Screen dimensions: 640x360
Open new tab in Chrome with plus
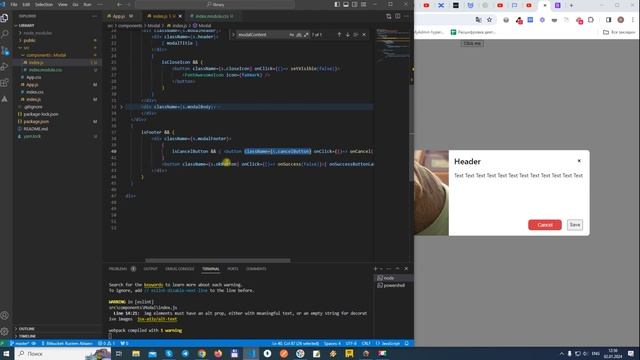[571, 5]
